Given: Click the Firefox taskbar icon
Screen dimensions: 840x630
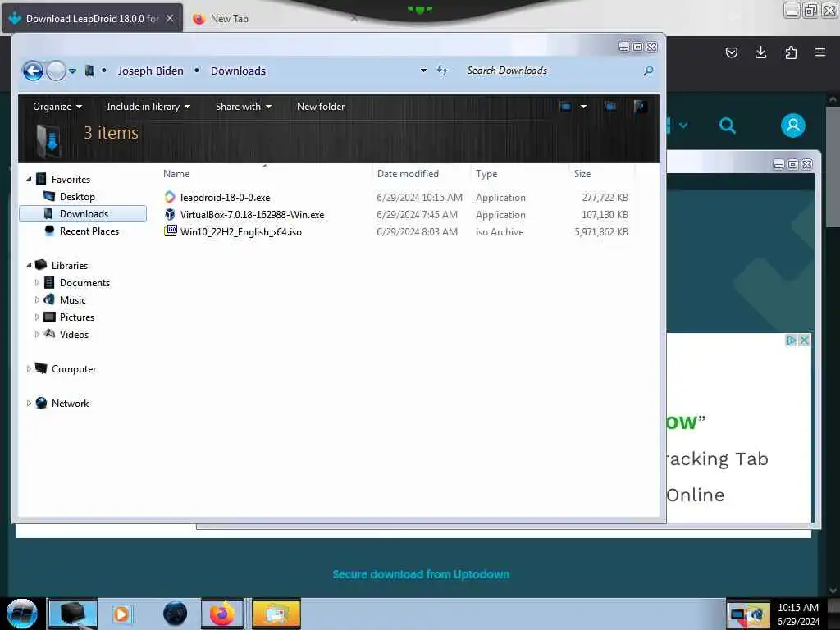Looking at the screenshot, I should pyautogui.click(x=221, y=614).
